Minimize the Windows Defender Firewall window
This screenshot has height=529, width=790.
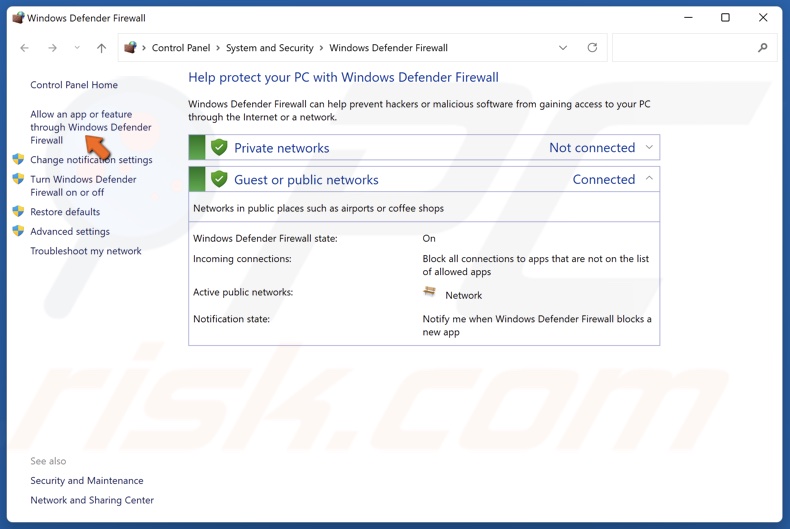click(688, 18)
